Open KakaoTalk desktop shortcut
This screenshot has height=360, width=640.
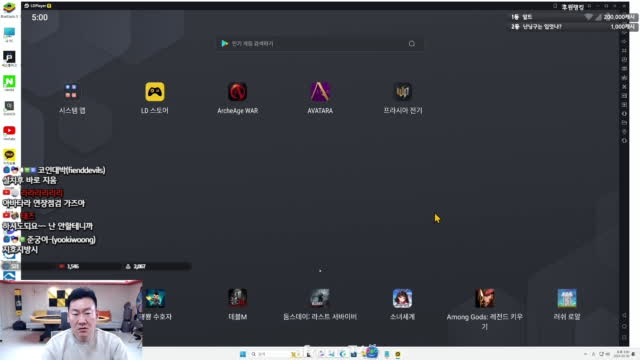9,155
